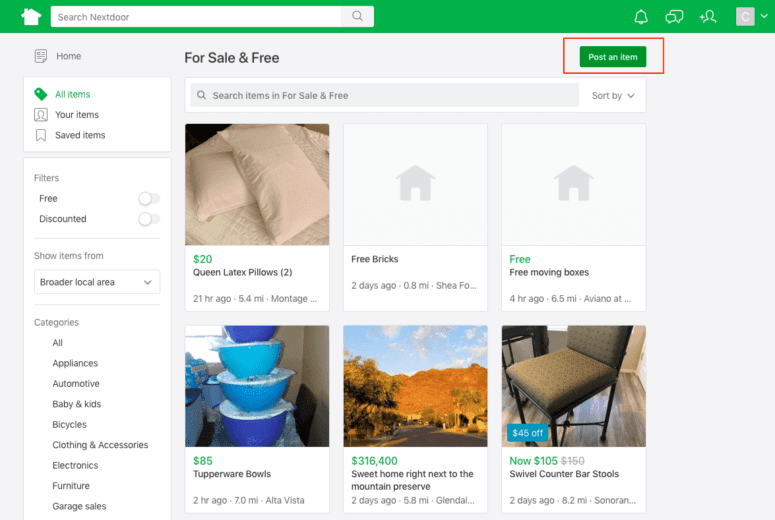Open the profile avatar menu

point(745,16)
